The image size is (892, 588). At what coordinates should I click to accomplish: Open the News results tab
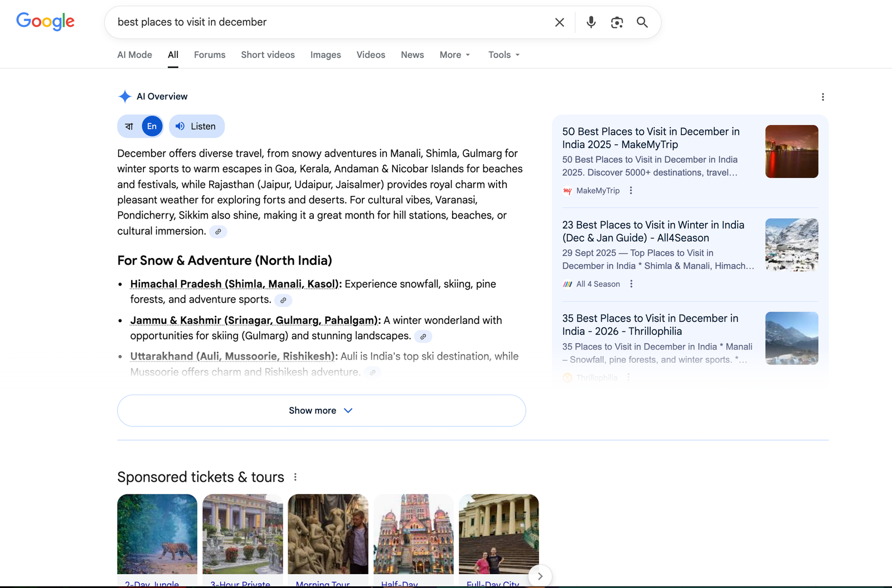click(412, 55)
